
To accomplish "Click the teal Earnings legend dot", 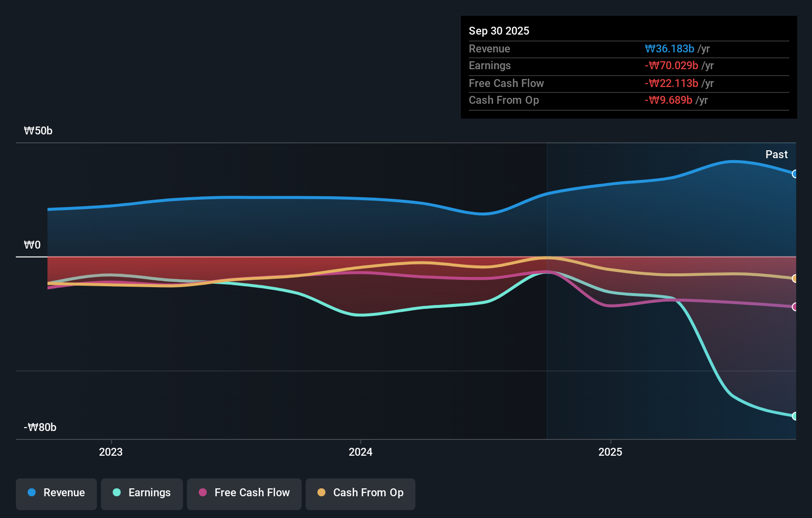I will pyautogui.click(x=117, y=492).
